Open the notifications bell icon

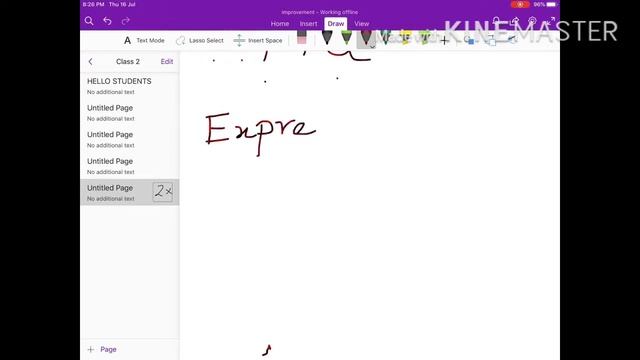tap(496, 20)
